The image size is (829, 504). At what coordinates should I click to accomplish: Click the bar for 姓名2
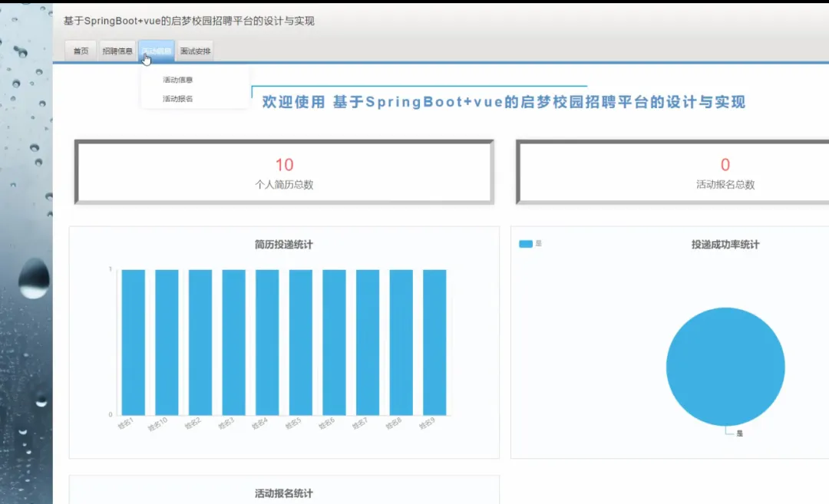point(200,342)
